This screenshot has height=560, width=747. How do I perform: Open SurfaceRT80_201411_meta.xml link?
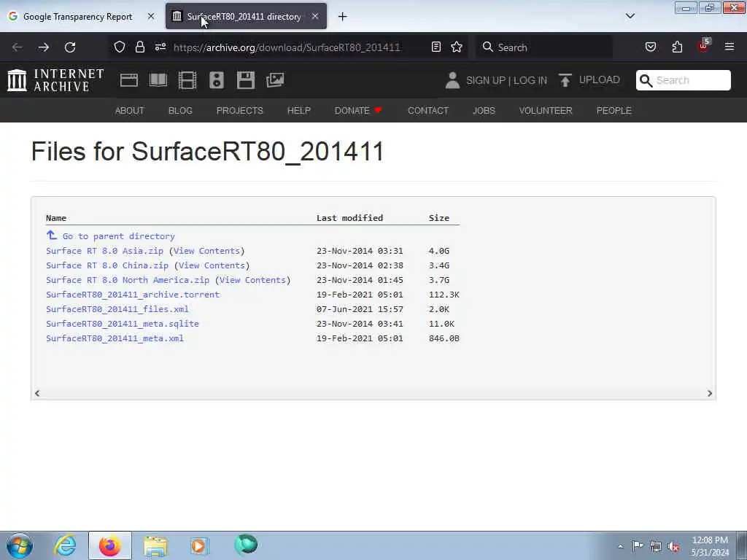pyautogui.click(x=115, y=338)
